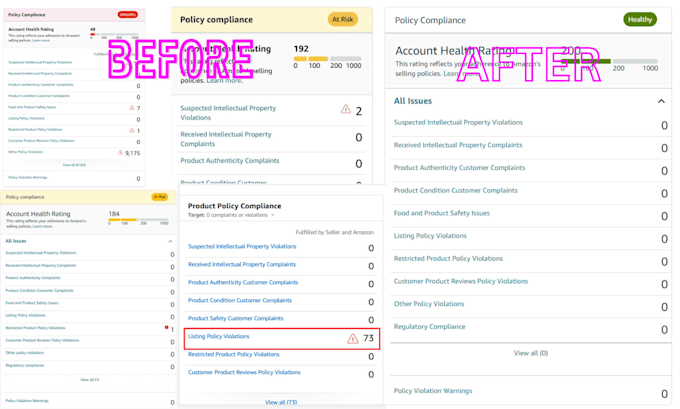680x409 pixels.
Task: Click red alert dot in rating 184 panel
Action: pos(166,327)
